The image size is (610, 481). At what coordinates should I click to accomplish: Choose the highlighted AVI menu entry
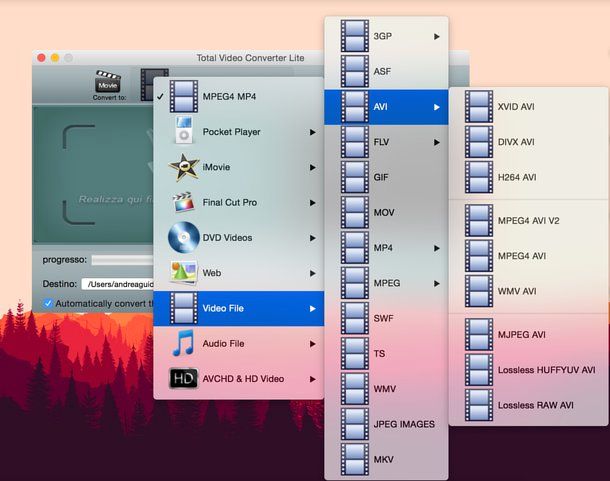point(386,107)
